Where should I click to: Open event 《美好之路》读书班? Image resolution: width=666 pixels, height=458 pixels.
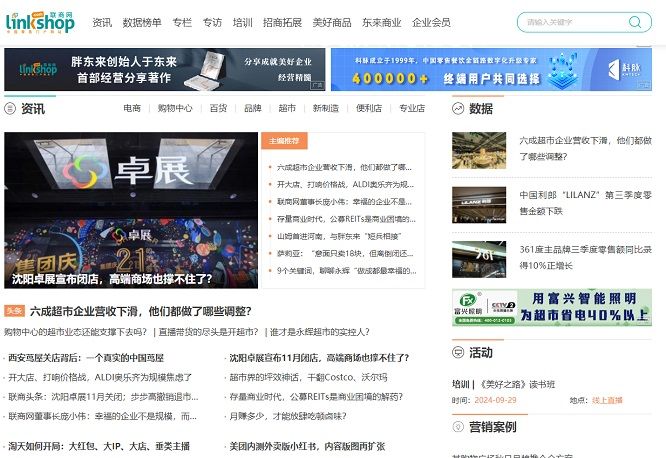[x=518, y=384]
